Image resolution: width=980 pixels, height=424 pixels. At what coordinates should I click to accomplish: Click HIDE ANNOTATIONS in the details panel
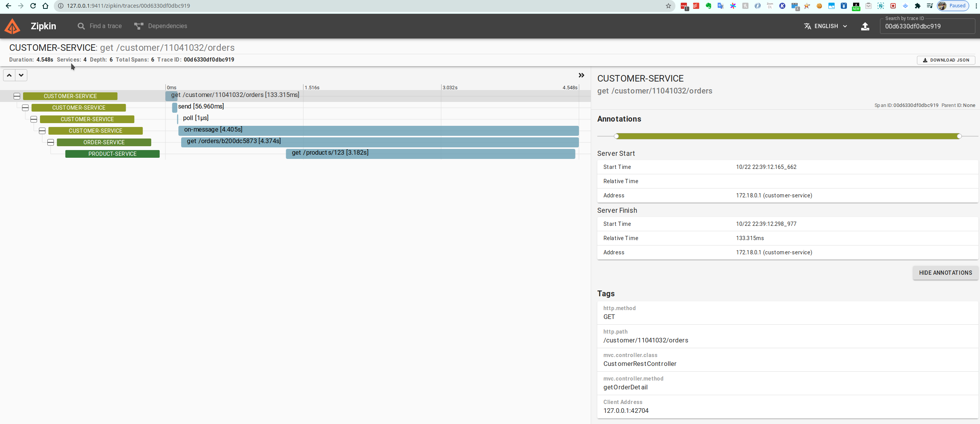[945, 272]
